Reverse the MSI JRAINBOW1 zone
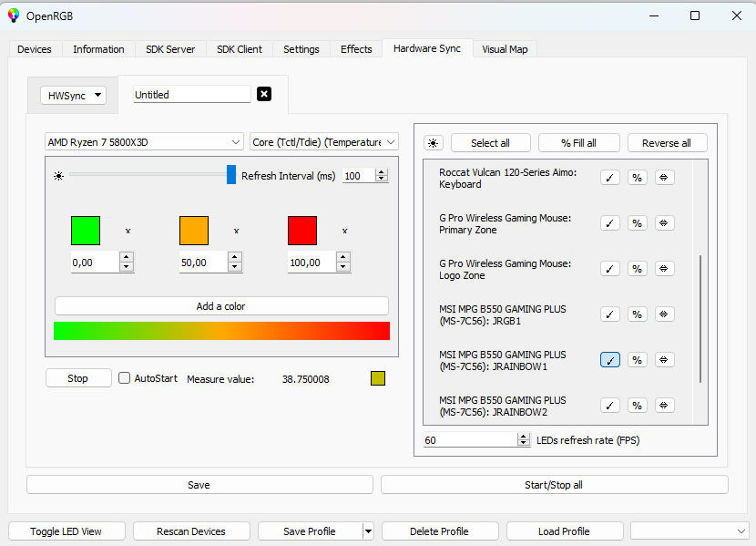Viewport: 756px width, 546px height. click(664, 360)
